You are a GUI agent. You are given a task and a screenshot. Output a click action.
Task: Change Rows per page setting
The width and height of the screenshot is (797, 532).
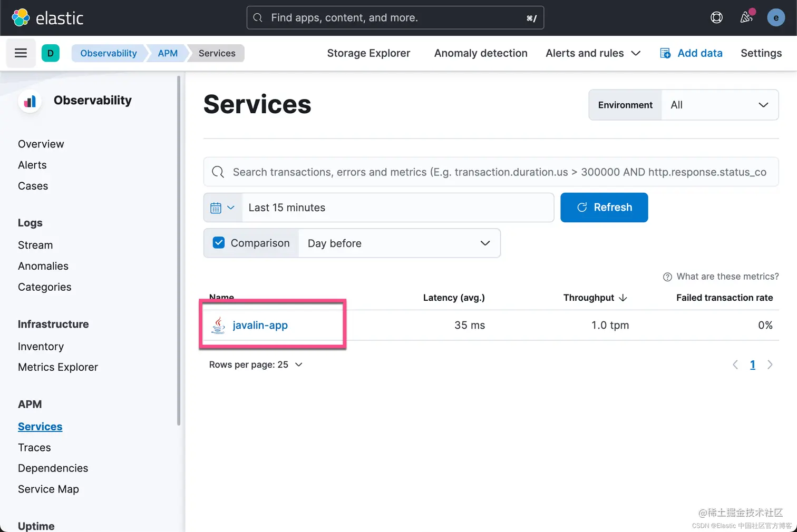click(x=256, y=364)
